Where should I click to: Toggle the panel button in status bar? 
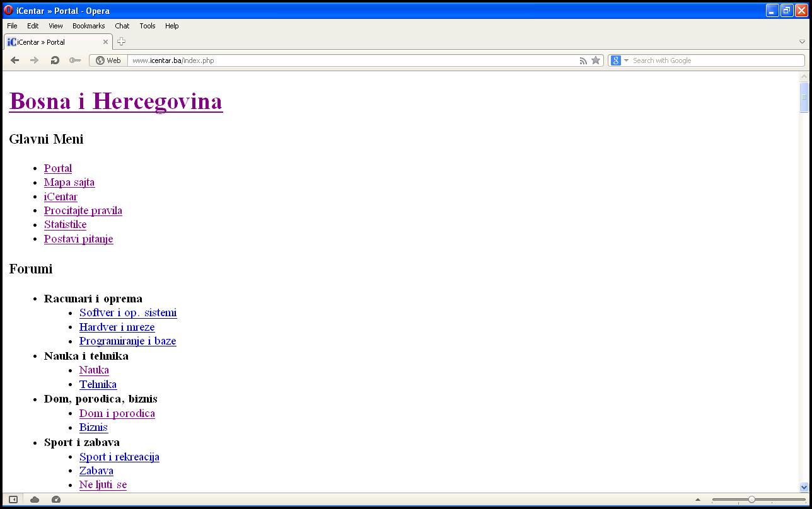(x=13, y=500)
